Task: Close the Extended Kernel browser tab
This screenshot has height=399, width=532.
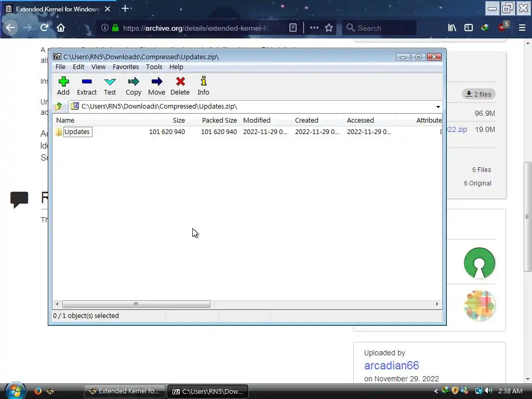Action: (x=108, y=9)
